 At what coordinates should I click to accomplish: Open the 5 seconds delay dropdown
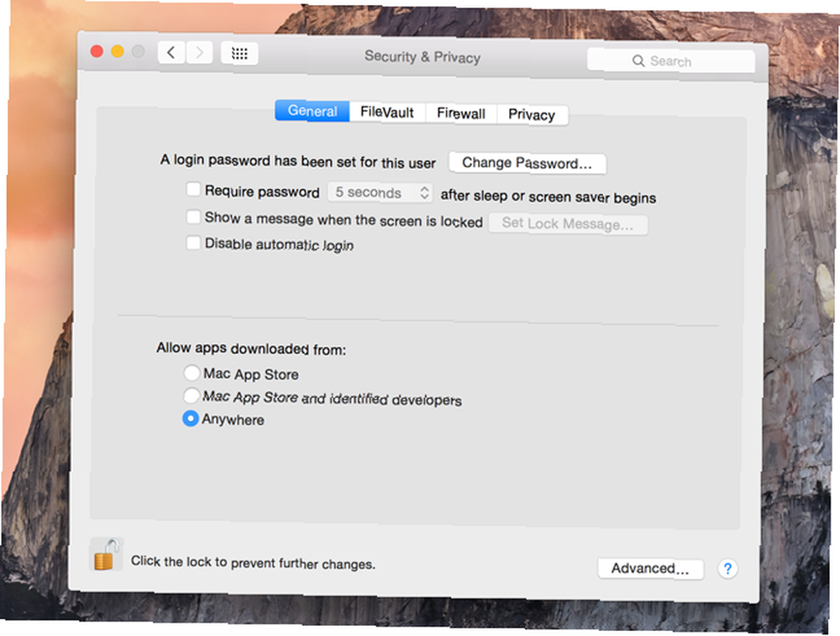click(380, 192)
